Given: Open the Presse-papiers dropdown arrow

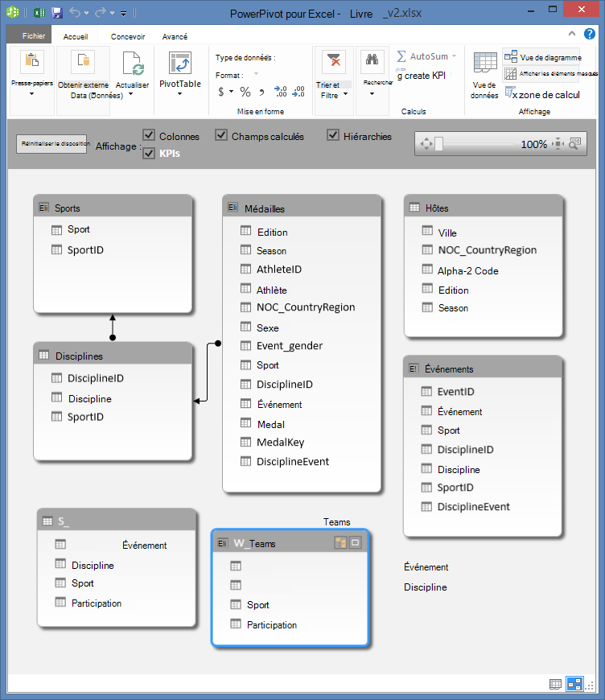Looking at the screenshot, I should click(x=31, y=94).
